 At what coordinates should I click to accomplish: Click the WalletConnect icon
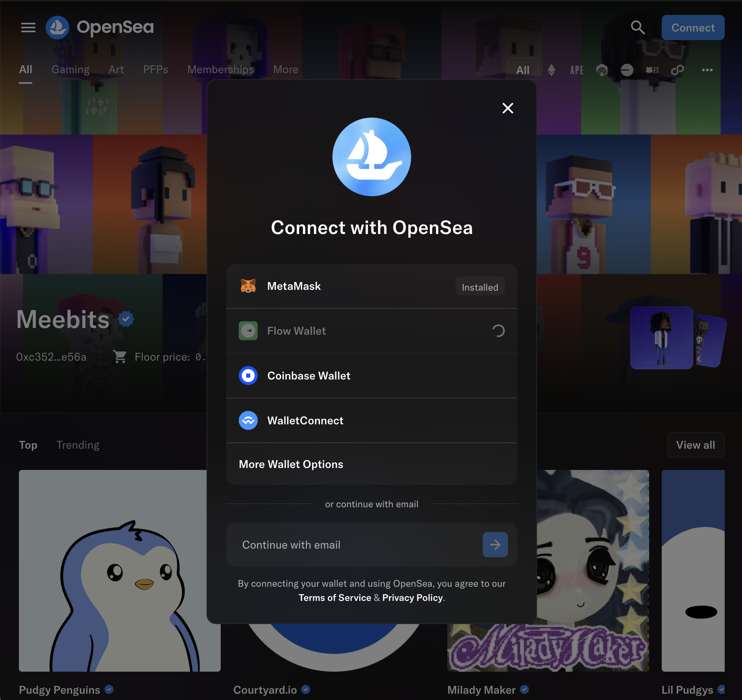click(x=248, y=420)
